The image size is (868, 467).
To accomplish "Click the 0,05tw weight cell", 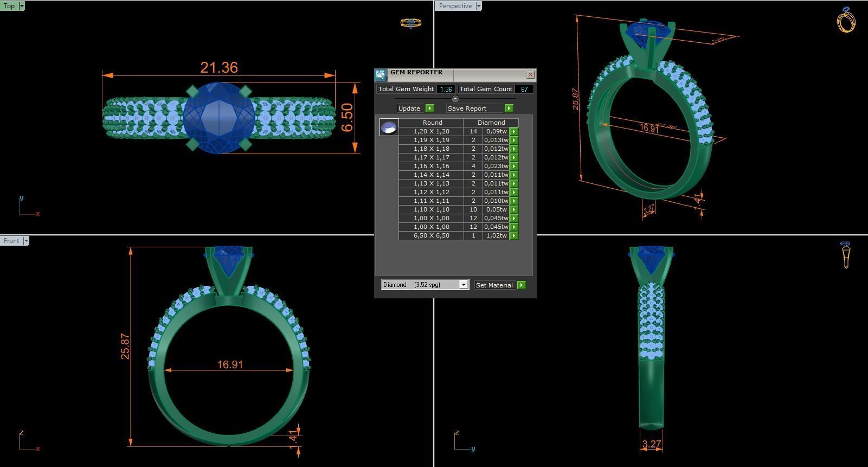I will [496, 209].
